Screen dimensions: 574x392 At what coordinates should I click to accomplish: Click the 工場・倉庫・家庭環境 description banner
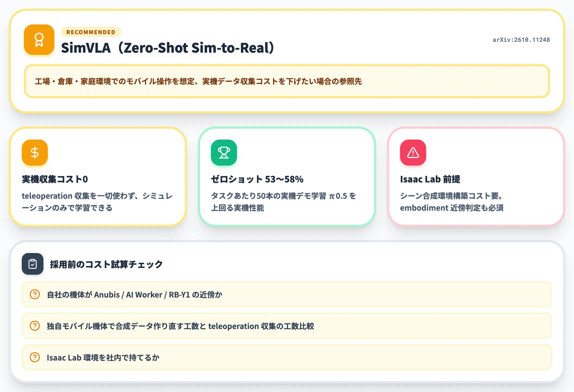tap(287, 81)
